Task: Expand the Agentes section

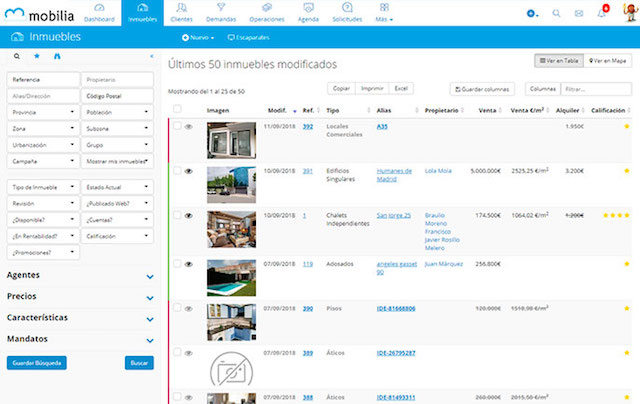Action: 80,275
